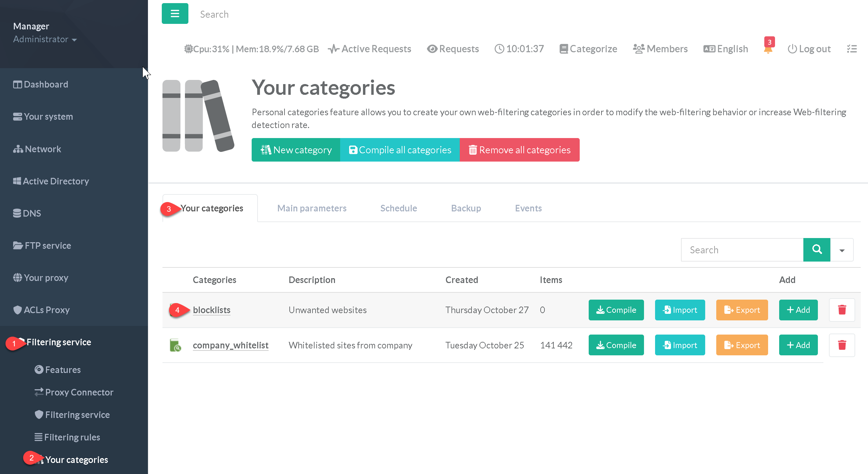Open the Members section in top bar

[660, 49]
